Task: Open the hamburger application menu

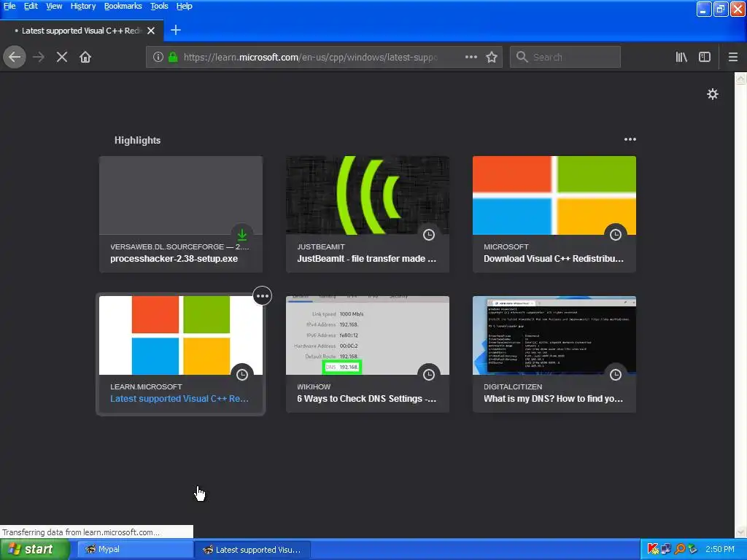Action: point(733,57)
